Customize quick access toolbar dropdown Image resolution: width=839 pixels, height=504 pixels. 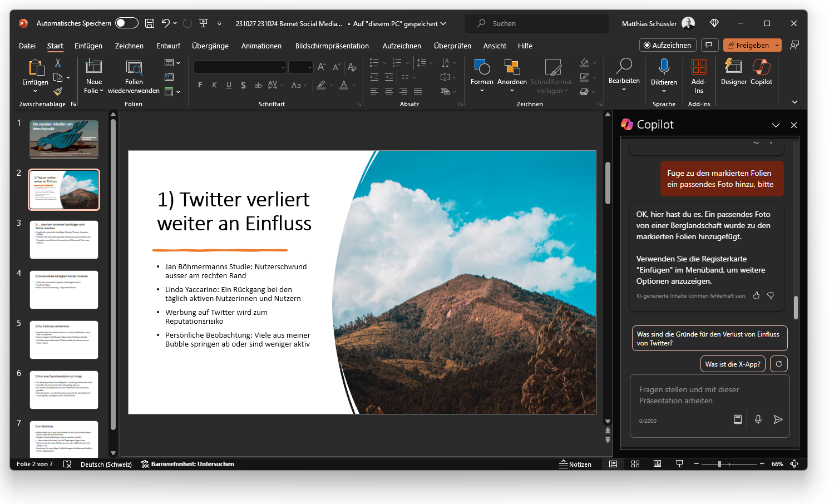219,23
